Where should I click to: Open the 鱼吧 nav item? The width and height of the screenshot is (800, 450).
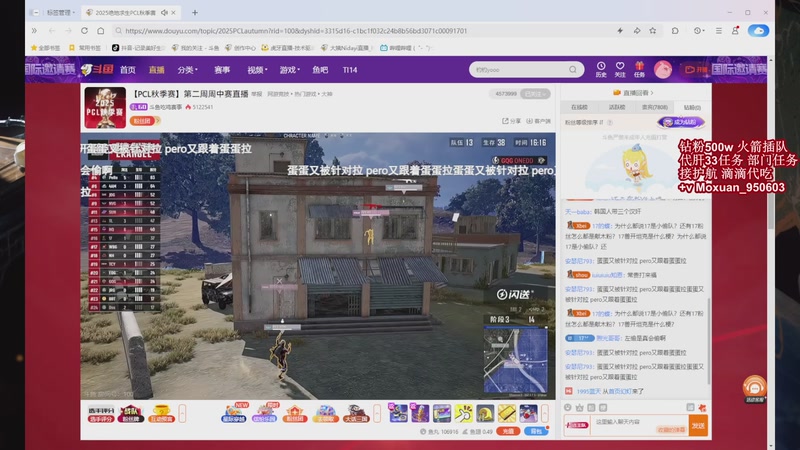click(320, 70)
